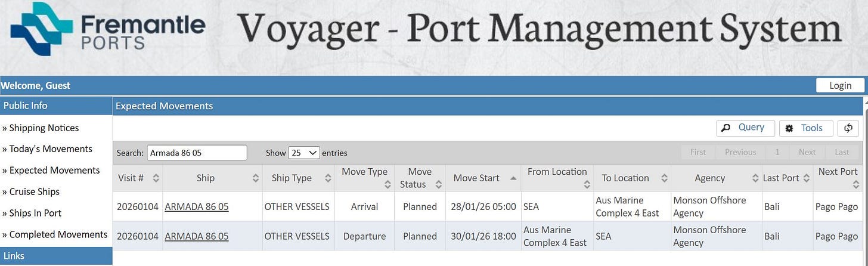Viewport: 868px width, 266px height.
Task: Sort by Move Start column
Action: [483, 178]
